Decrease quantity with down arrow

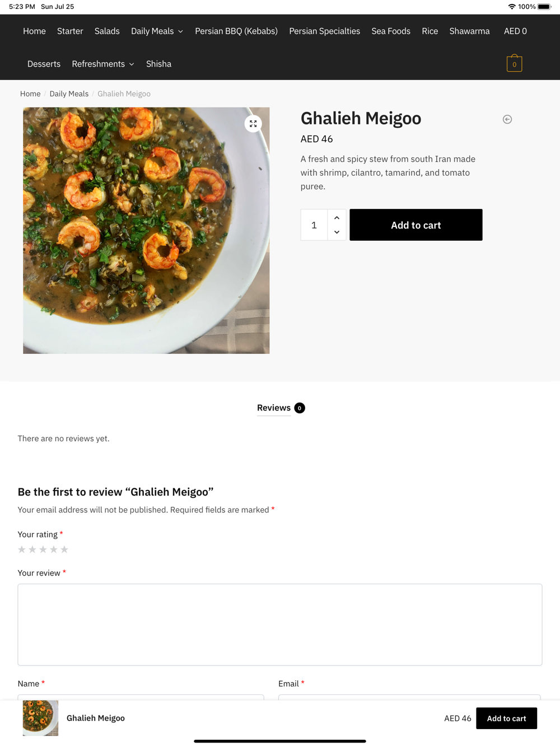337,232
